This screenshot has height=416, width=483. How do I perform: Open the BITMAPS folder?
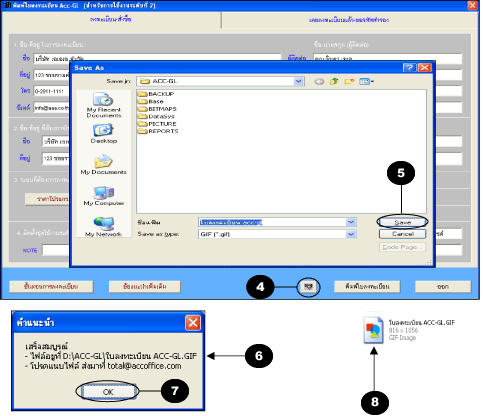pyautogui.click(x=157, y=109)
